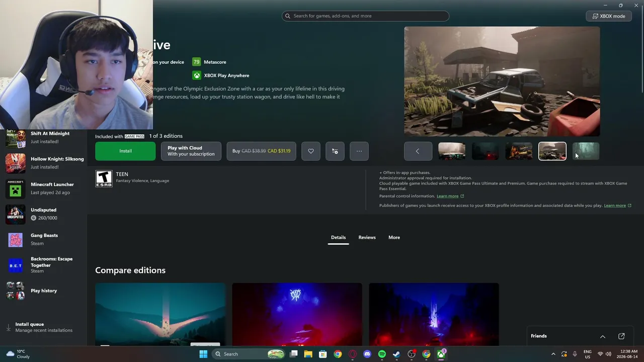
Task: Switch to the Details tab
Action: (338, 237)
